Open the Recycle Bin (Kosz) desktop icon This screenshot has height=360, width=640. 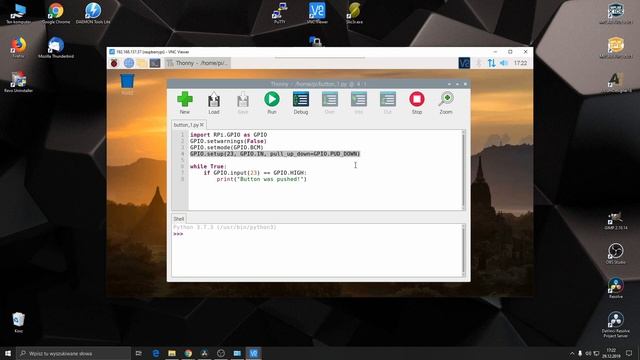18,322
